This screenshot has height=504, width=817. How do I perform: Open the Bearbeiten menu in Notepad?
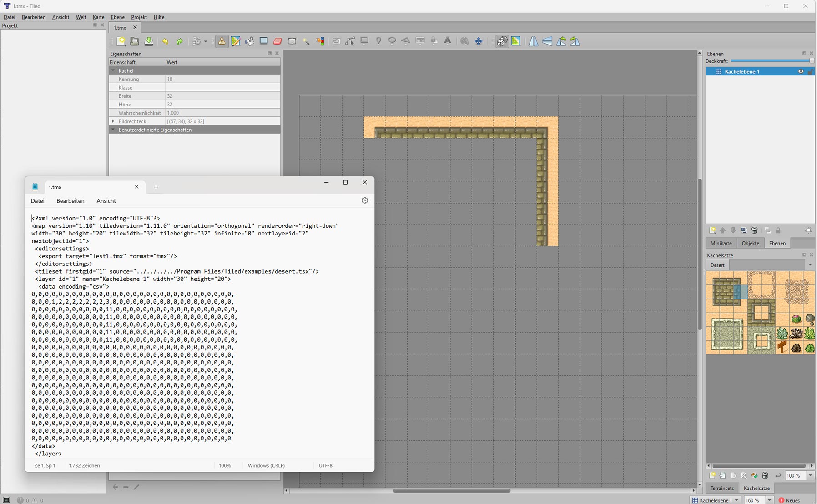[x=71, y=201]
